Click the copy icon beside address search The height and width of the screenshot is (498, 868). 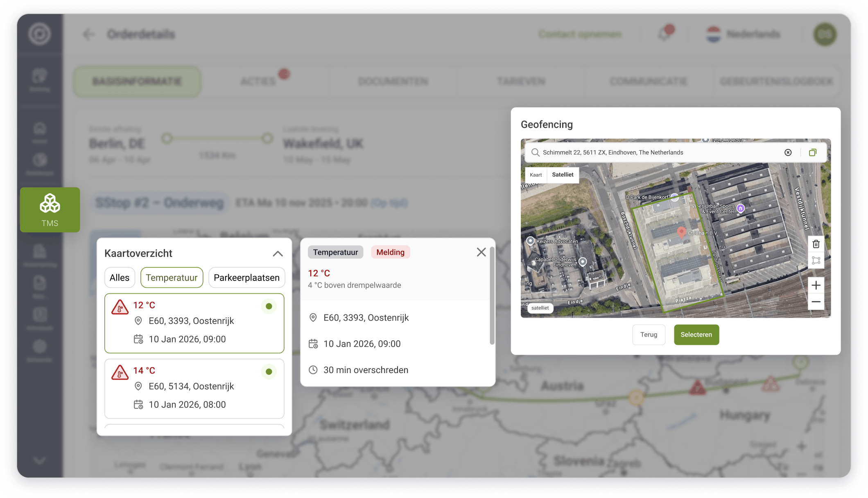click(812, 152)
